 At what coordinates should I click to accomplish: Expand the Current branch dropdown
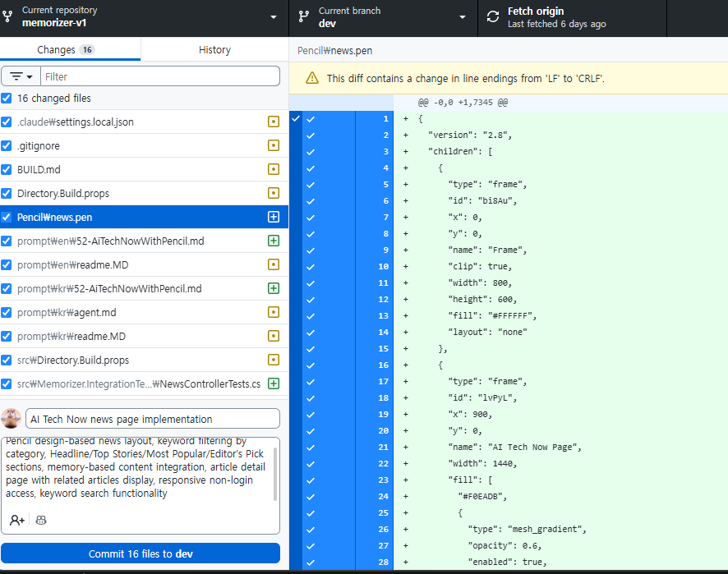[x=382, y=17]
